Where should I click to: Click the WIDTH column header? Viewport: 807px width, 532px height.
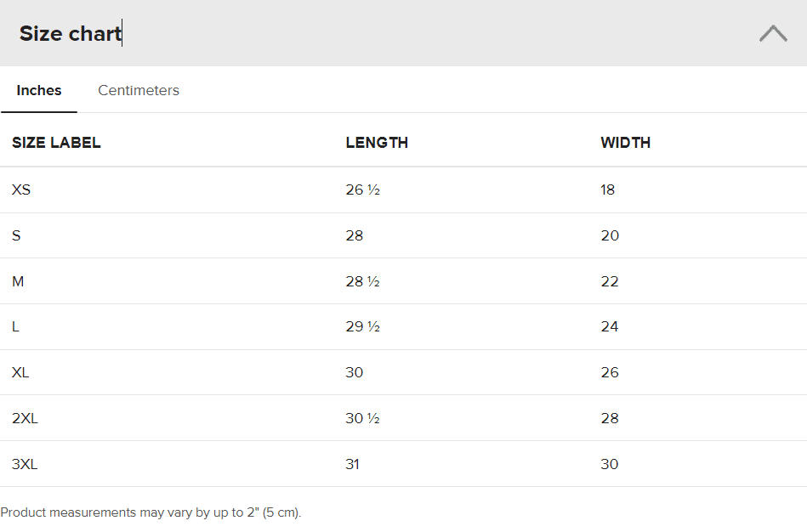625,143
